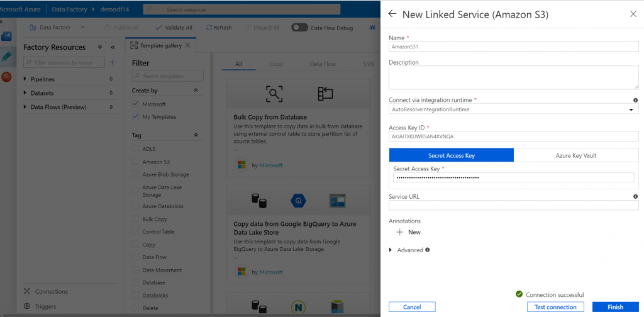Click Refresh in toolbar
Screen dimensions: 644x317
[x=219, y=28]
